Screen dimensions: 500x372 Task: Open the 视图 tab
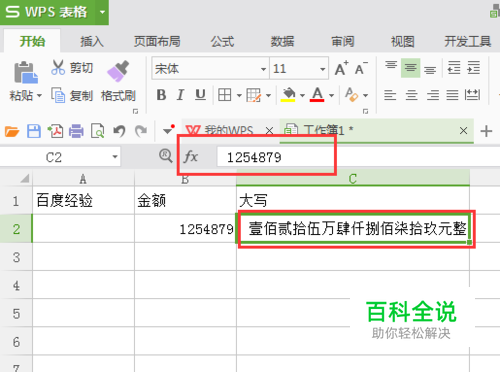tap(403, 41)
